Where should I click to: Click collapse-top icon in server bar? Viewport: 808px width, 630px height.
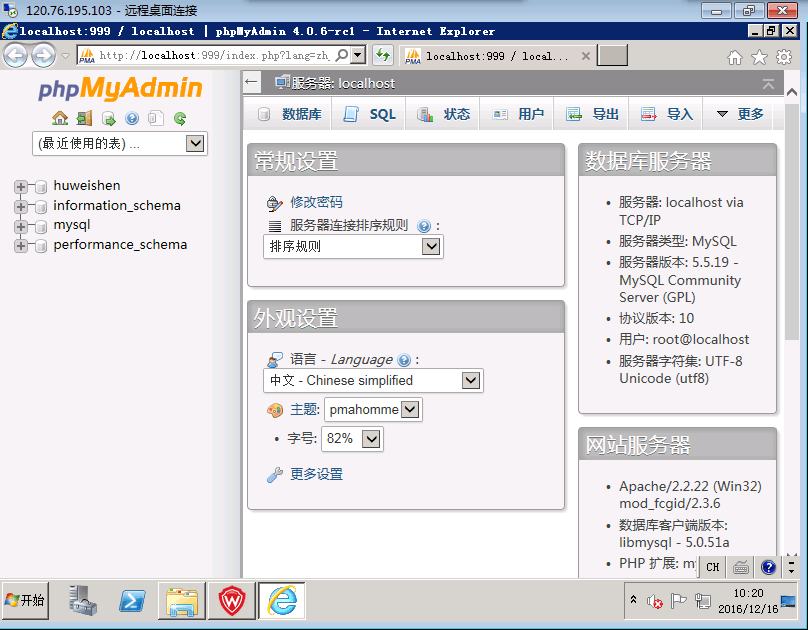(x=768, y=83)
